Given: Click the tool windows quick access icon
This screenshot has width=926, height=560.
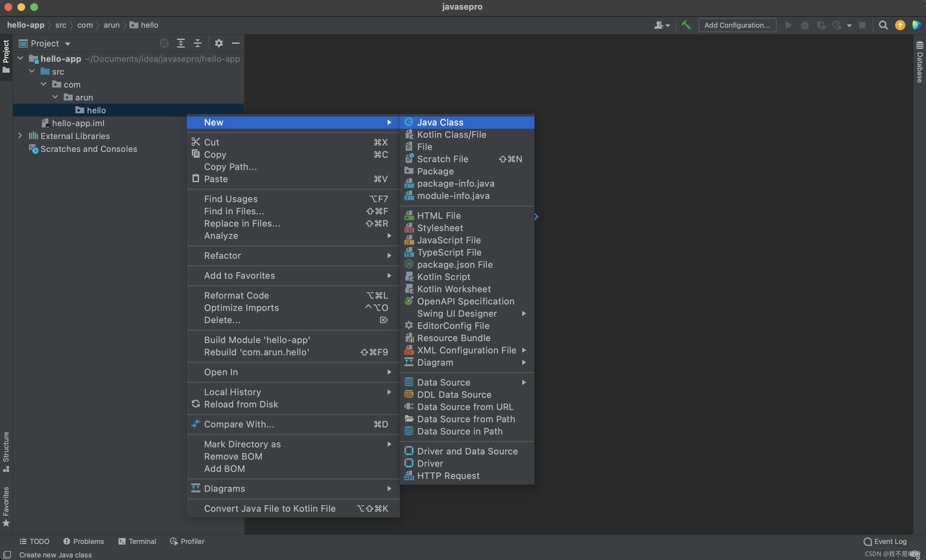Looking at the screenshot, I should [x=7, y=554].
